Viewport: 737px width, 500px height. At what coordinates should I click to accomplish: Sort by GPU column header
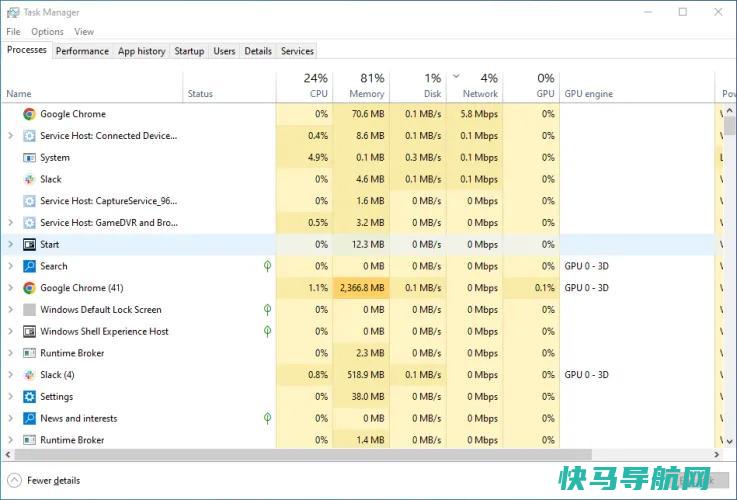point(531,87)
